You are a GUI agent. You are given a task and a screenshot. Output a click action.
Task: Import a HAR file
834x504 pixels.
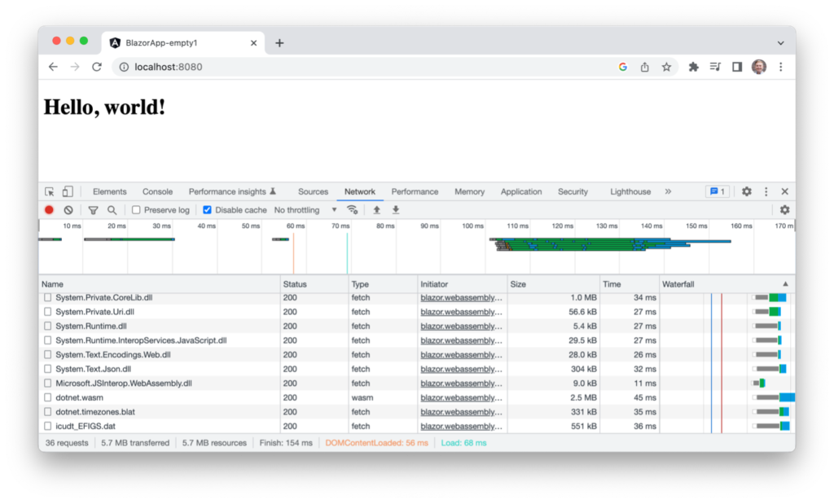coord(376,210)
